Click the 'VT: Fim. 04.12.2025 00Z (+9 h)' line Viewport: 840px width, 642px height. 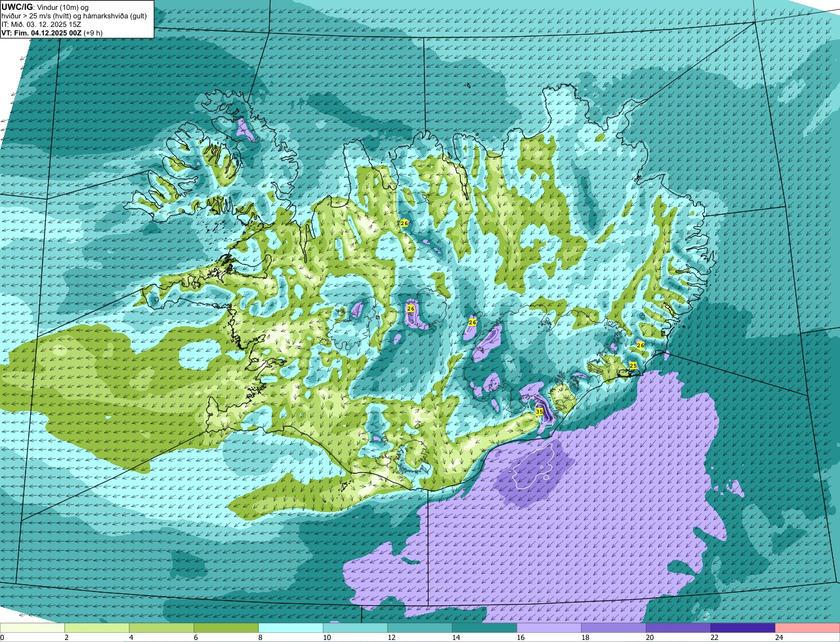(x=52, y=32)
